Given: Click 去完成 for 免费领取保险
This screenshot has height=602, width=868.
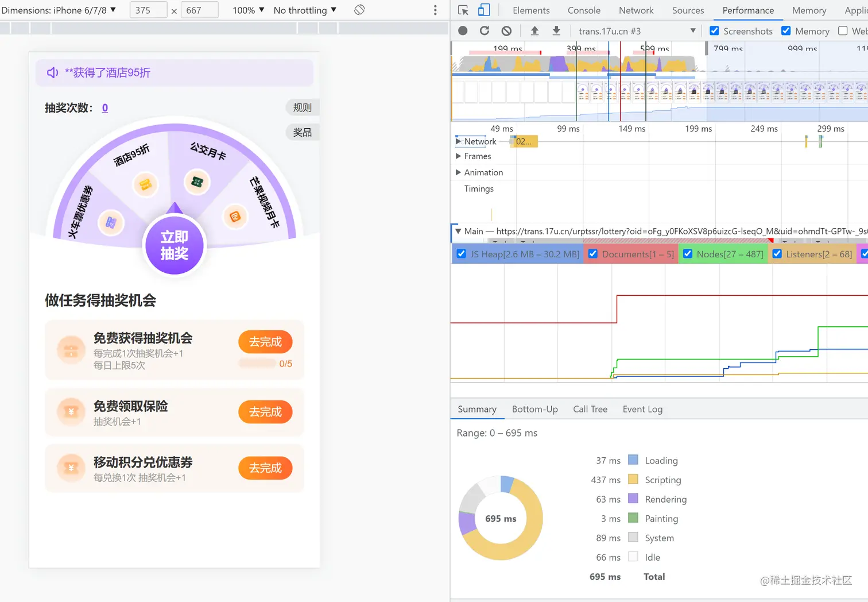Looking at the screenshot, I should pyautogui.click(x=265, y=412).
